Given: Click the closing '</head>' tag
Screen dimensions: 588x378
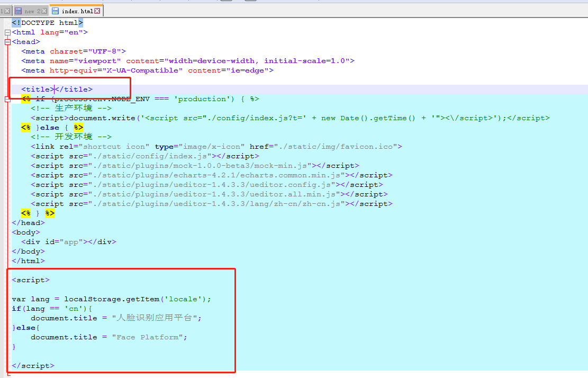Looking at the screenshot, I should click(28, 223).
